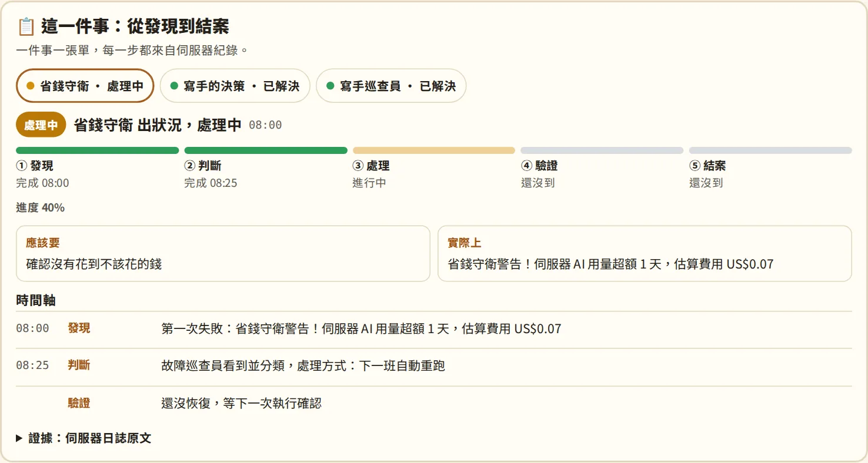Click orange status dot in 省錢守衛 tab
The image size is (868, 463).
pos(31,86)
